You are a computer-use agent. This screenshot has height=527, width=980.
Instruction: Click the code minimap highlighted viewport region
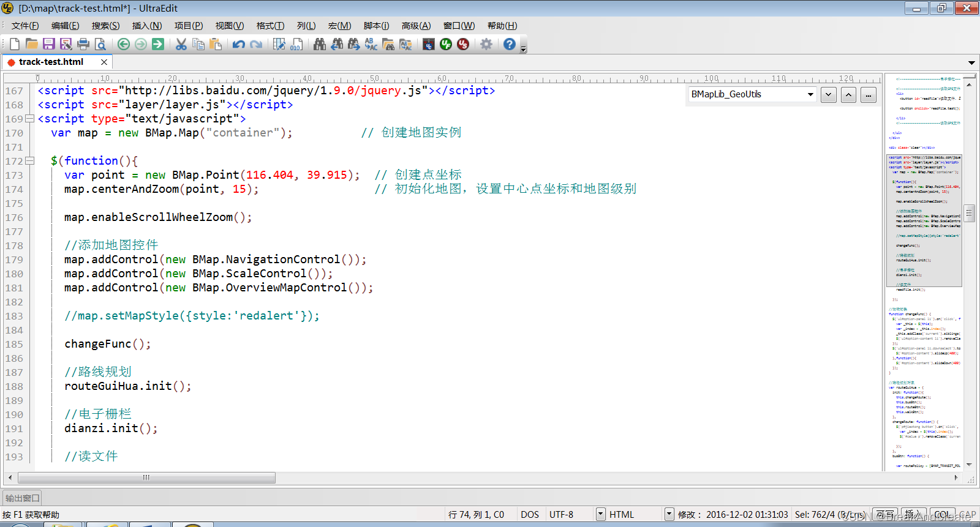coord(924,220)
